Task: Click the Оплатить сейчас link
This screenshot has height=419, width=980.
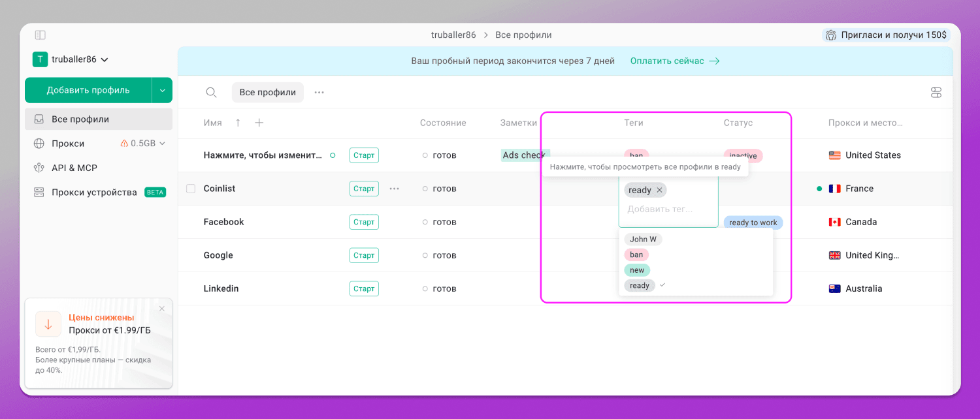Action: coord(675,61)
